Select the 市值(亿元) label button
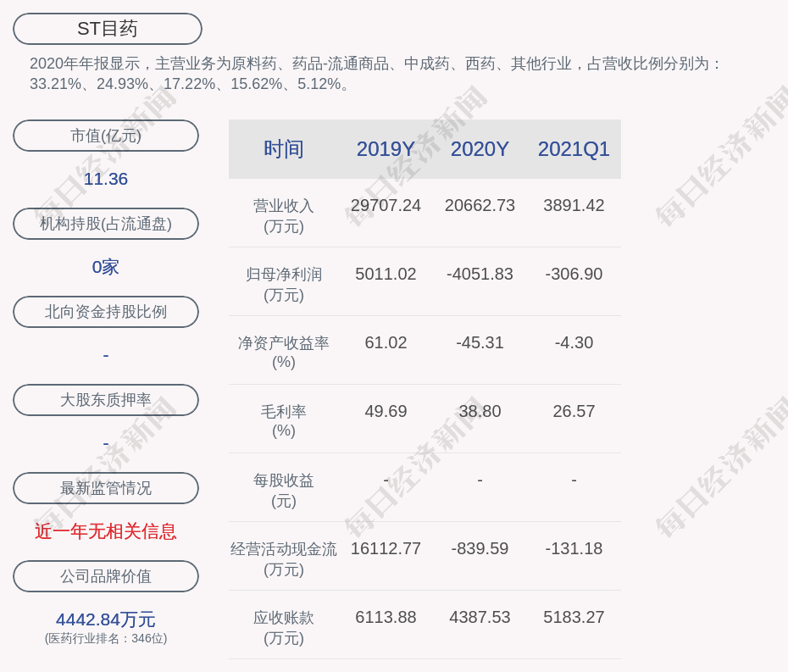788x672 pixels. 106,136
